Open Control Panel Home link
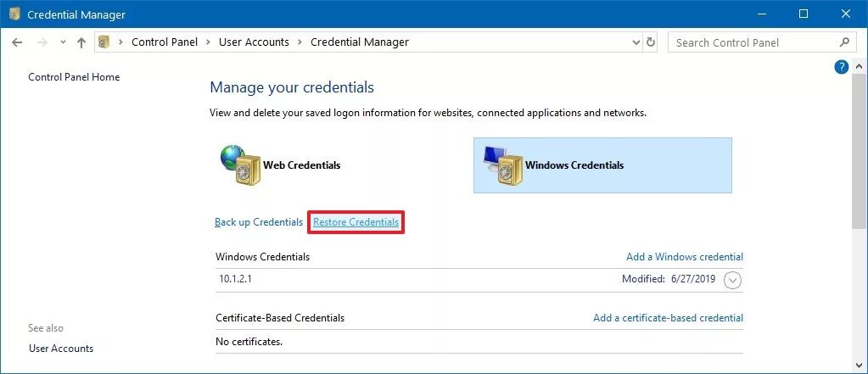 click(x=74, y=77)
